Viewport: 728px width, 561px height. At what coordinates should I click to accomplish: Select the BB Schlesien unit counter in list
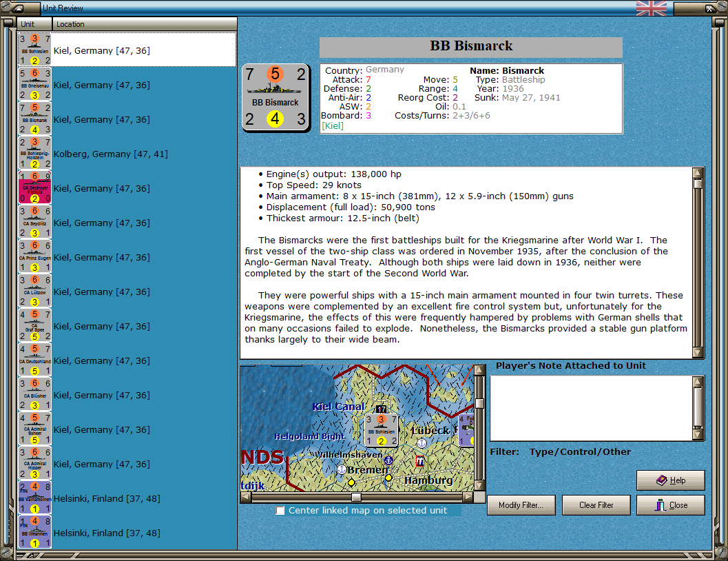[34, 49]
